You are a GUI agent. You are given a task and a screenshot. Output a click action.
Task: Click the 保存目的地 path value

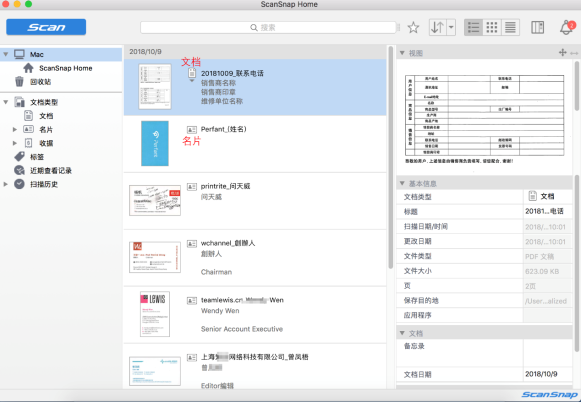pos(547,301)
